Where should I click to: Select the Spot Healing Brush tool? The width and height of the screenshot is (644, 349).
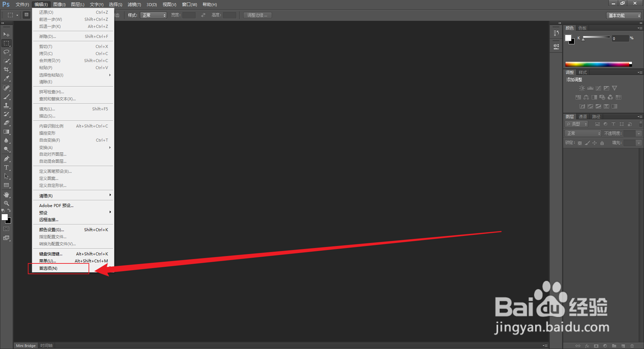pyautogui.click(x=6, y=88)
